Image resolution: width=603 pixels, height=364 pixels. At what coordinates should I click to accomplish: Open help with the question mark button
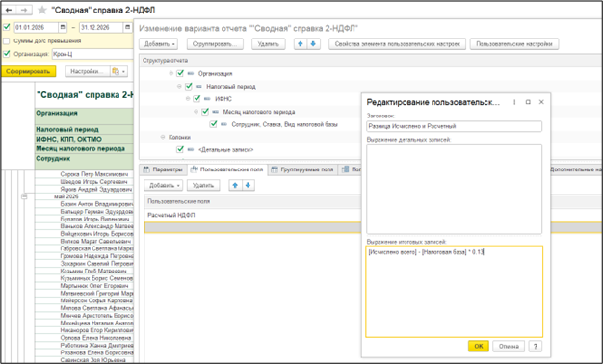point(536,346)
